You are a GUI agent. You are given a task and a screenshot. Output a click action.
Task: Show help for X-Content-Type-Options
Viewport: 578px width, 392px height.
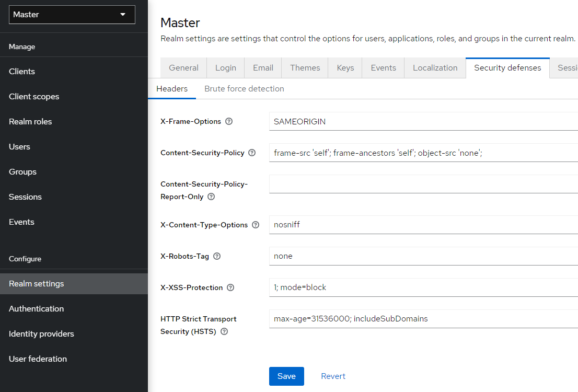pos(256,225)
